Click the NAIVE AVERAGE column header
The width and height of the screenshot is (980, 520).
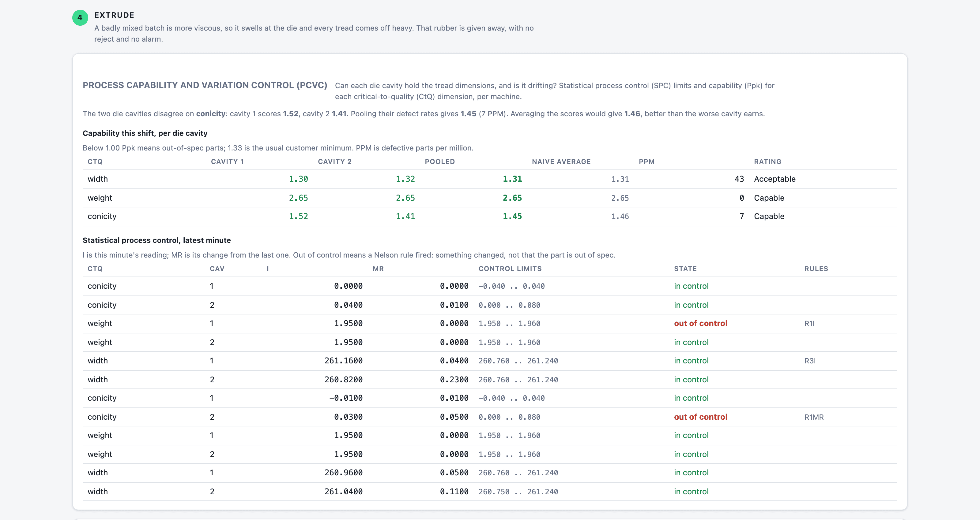pos(561,162)
